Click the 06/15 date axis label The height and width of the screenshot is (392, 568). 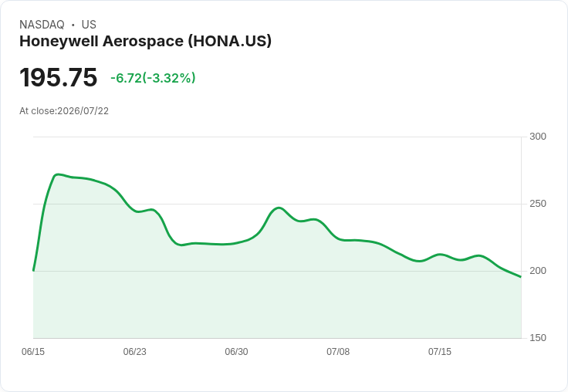[x=33, y=351]
